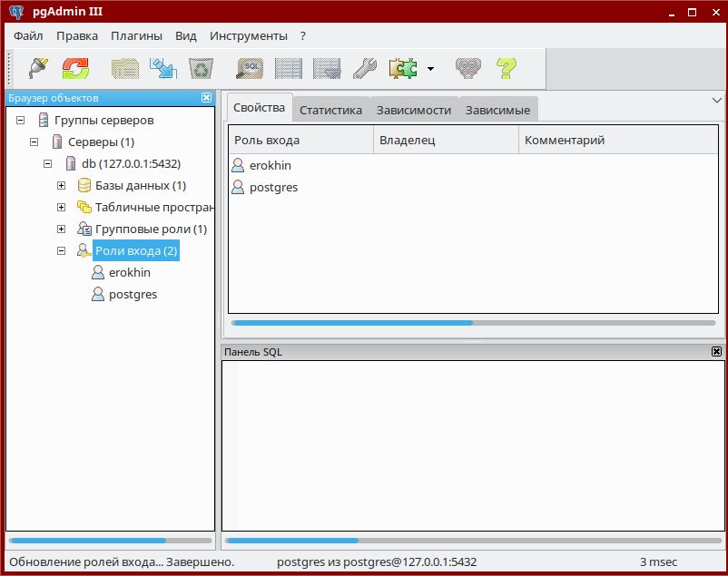
Task: Open the plugins dropdown arrow
Action: pos(431,69)
